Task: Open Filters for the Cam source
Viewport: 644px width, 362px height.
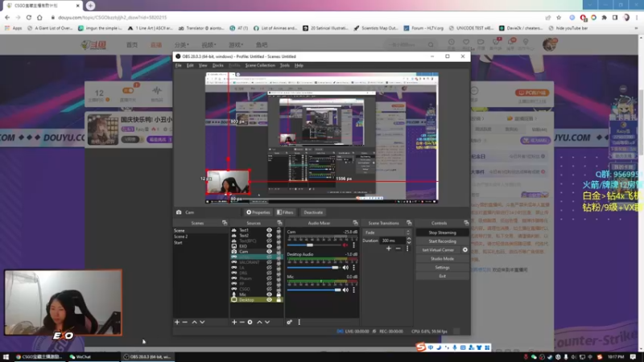Action: (x=285, y=212)
